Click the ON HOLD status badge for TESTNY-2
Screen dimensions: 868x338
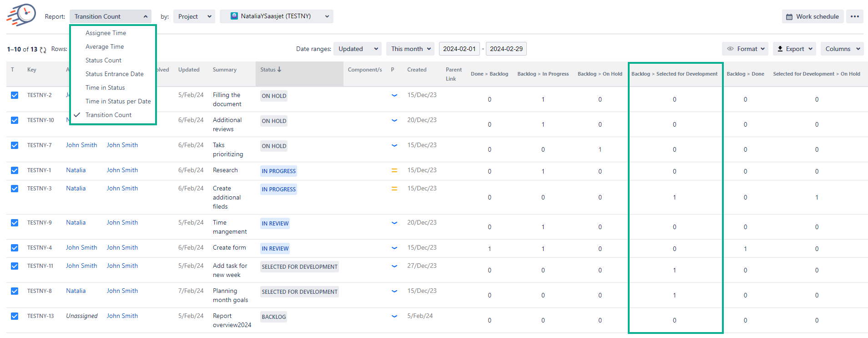tap(274, 96)
